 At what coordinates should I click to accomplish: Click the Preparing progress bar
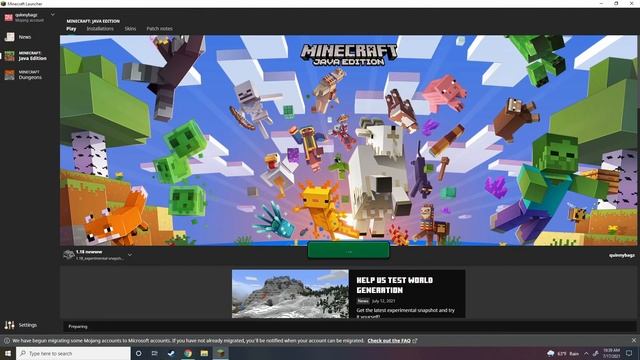349,327
